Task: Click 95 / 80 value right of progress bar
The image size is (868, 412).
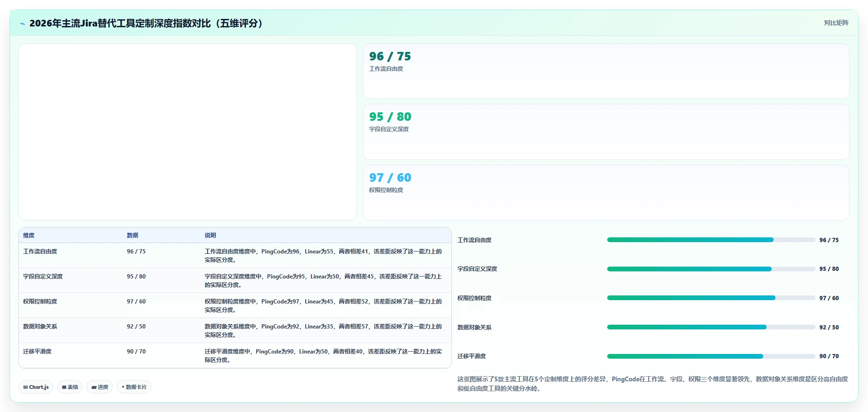Action: click(x=829, y=269)
